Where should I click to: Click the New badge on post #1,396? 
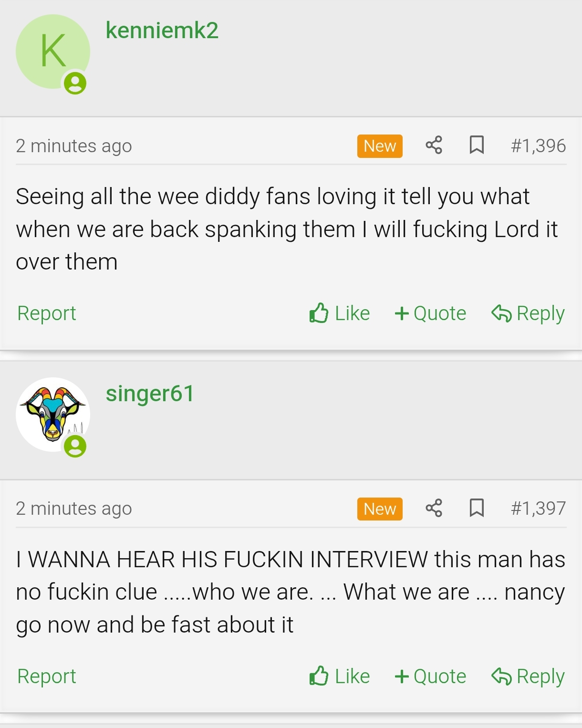(380, 146)
